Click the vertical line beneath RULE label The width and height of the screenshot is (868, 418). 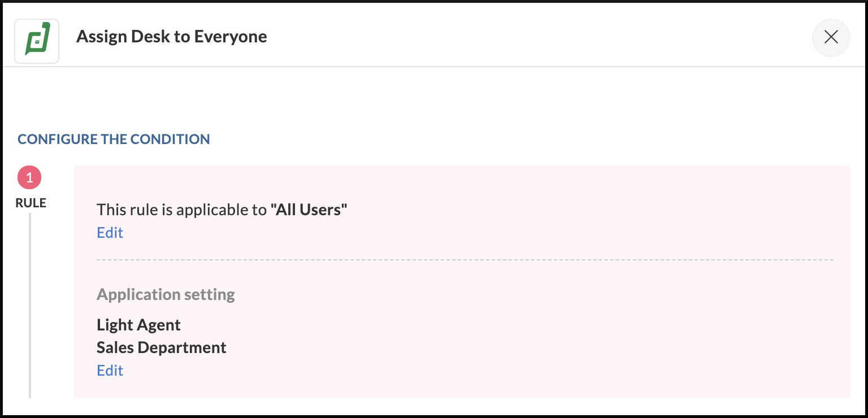[x=30, y=305]
